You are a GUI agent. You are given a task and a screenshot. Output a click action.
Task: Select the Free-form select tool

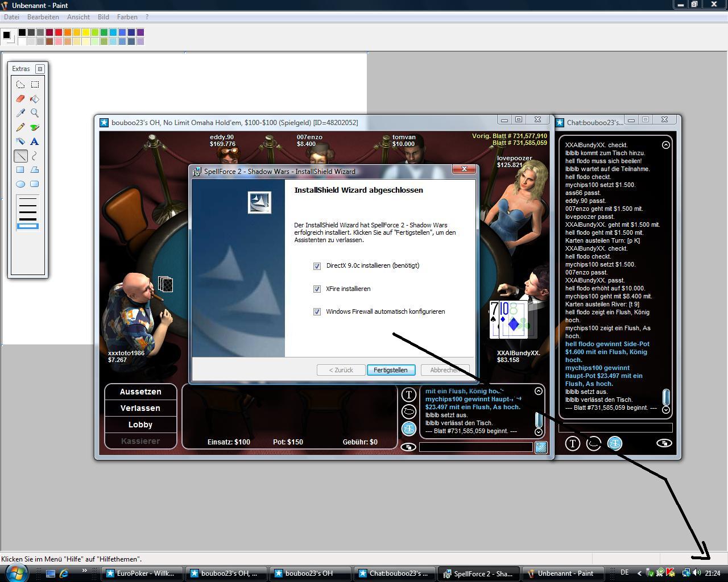(20, 85)
